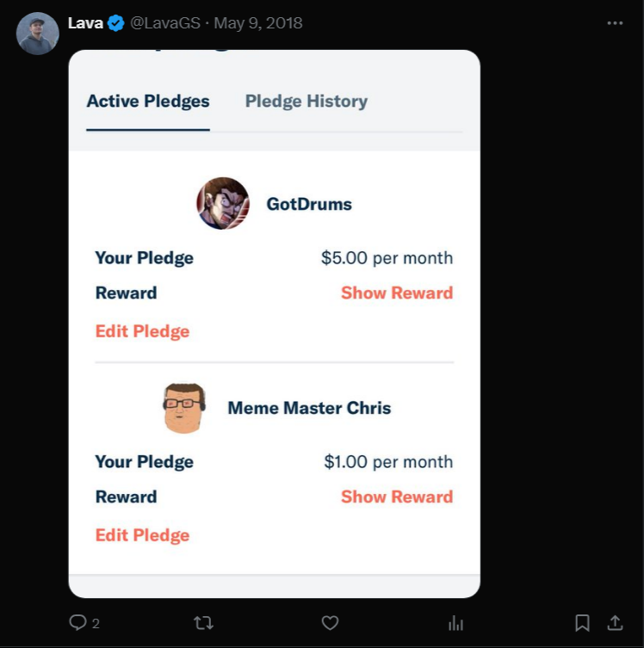Click the Meme Master Chris avatar image
This screenshot has width=644, height=648.
[x=184, y=408]
